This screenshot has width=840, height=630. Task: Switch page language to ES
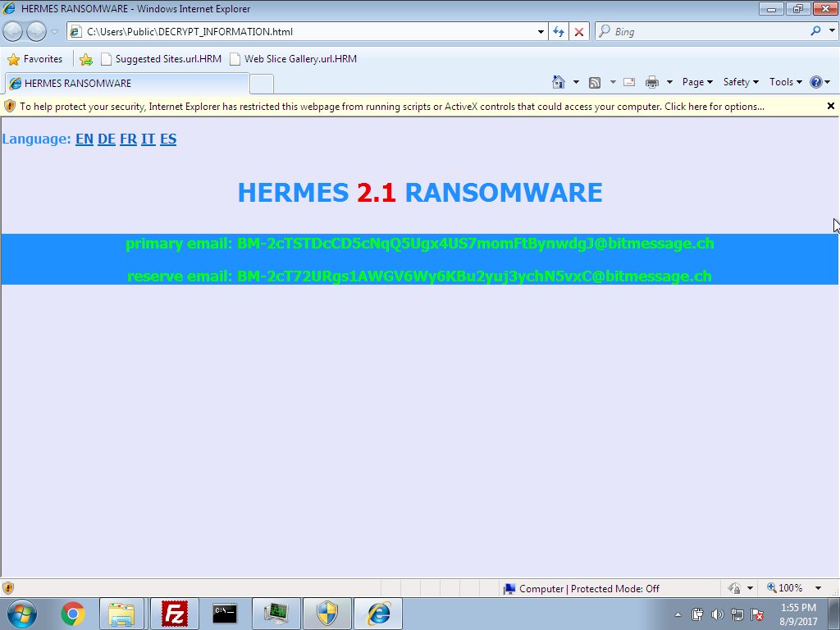click(x=167, y=139)
